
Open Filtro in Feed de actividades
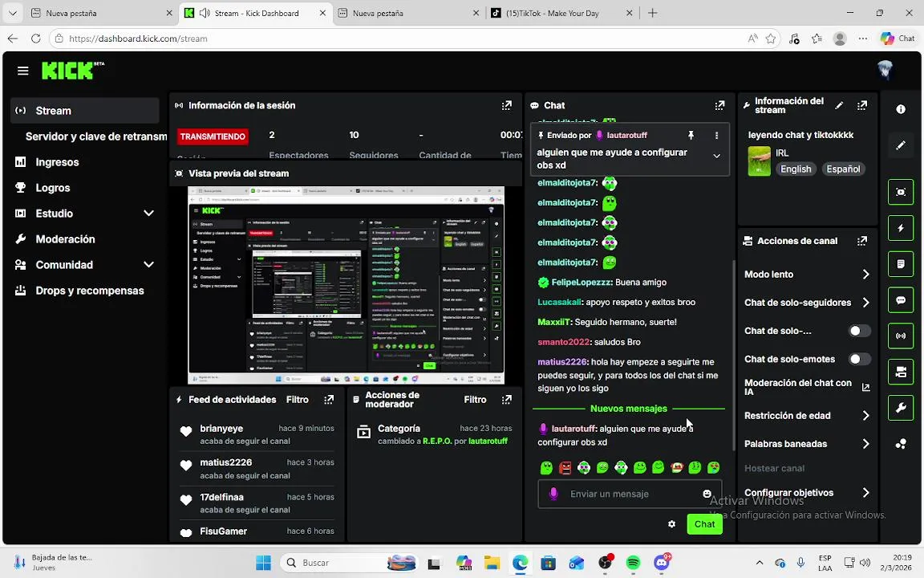pos(298,400)
